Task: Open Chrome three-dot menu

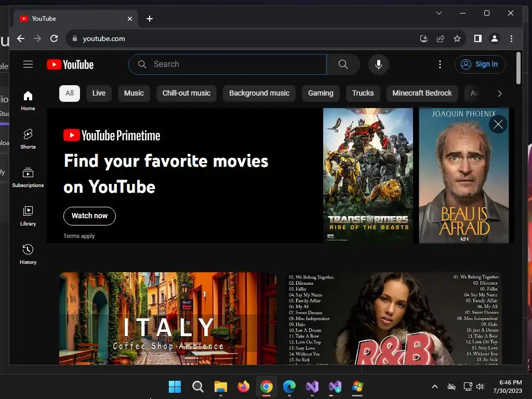Action: 511,38
